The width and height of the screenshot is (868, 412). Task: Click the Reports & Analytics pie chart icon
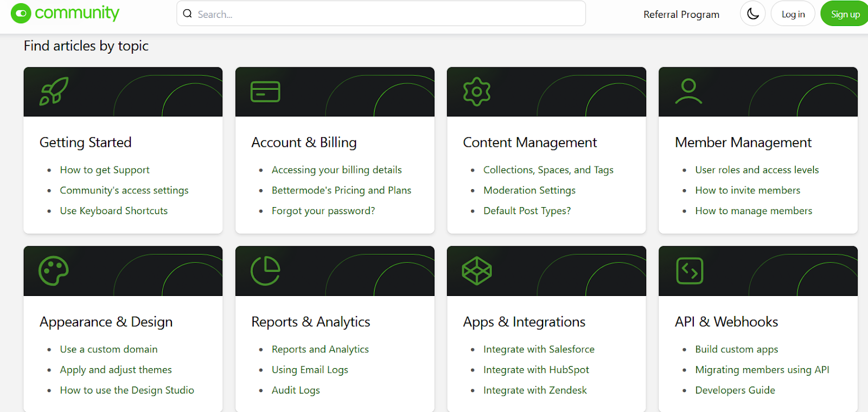pos(265,271)
